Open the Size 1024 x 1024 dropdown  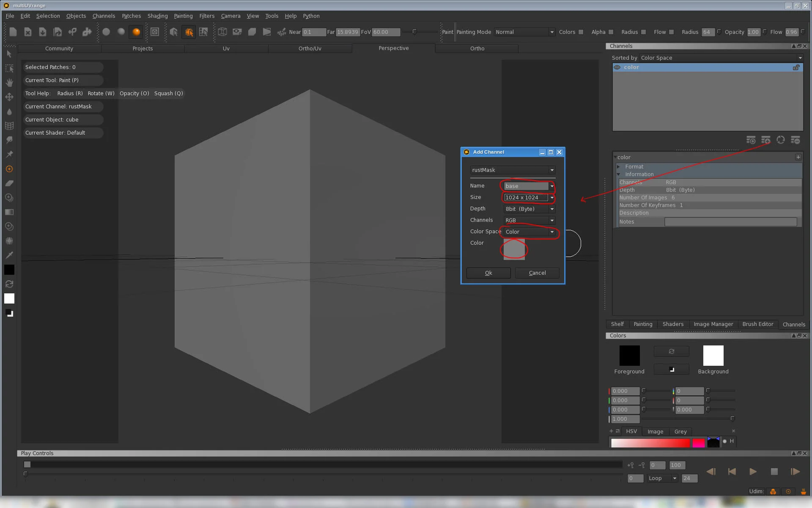tap(529, 198)
